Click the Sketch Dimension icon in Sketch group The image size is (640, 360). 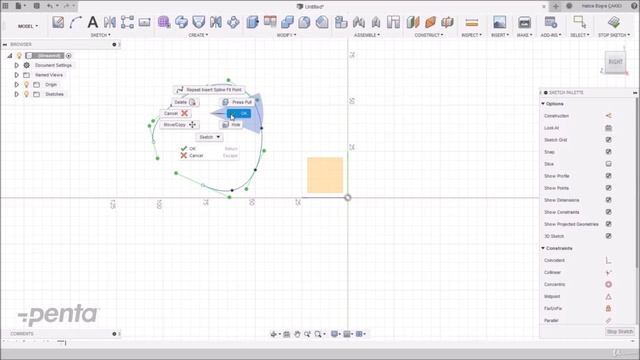(x=144, y=22)
